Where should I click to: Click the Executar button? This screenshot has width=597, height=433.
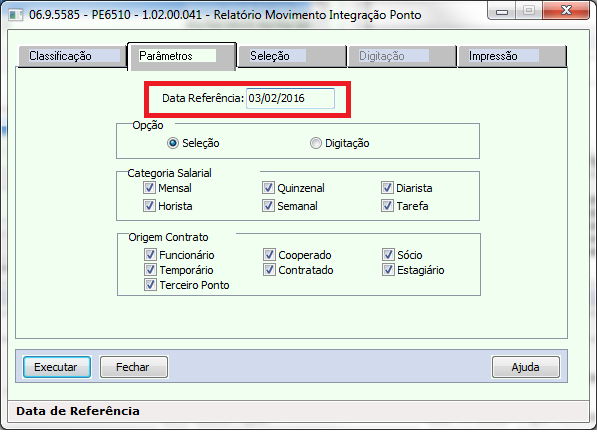click(x=57, y=367)
